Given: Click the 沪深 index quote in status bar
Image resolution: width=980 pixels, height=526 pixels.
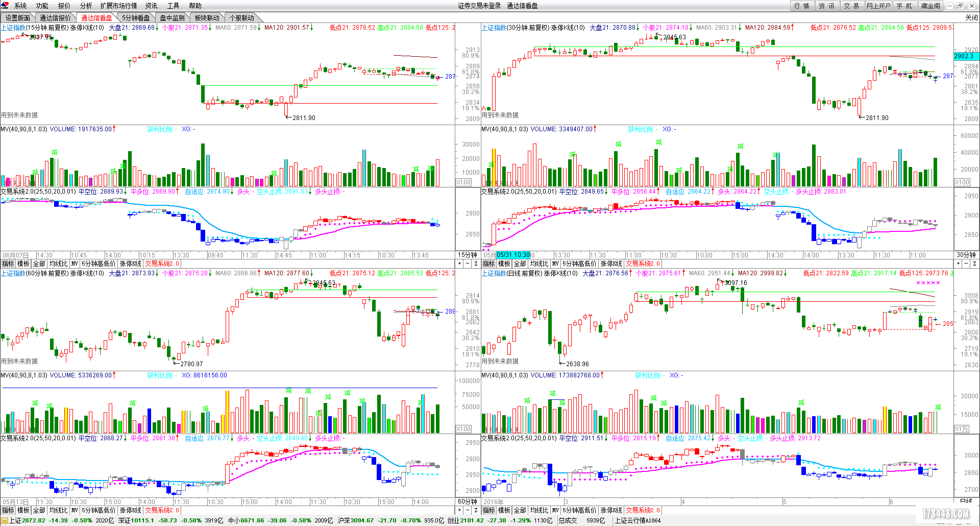Looking at the screenshot, I should 390,520.
